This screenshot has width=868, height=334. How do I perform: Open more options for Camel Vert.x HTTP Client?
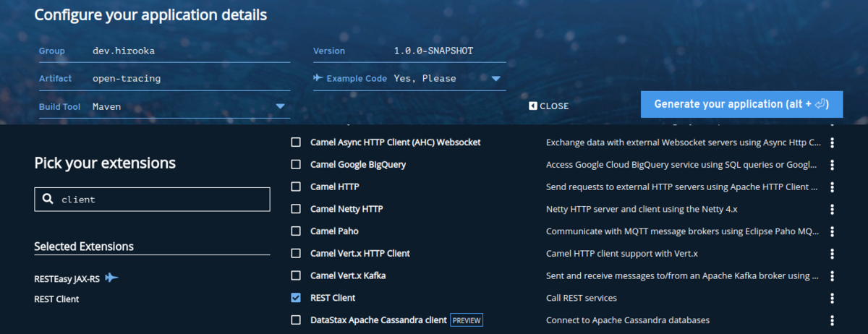tap(833, 254)
